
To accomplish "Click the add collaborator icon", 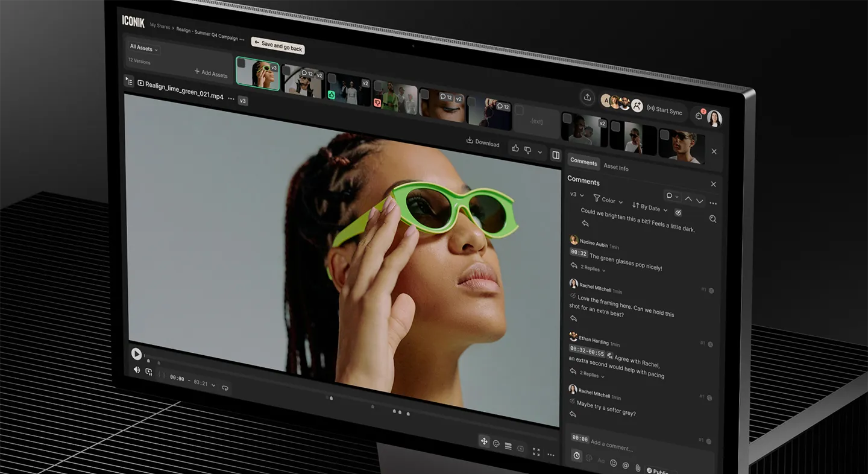I will [637, 106].
